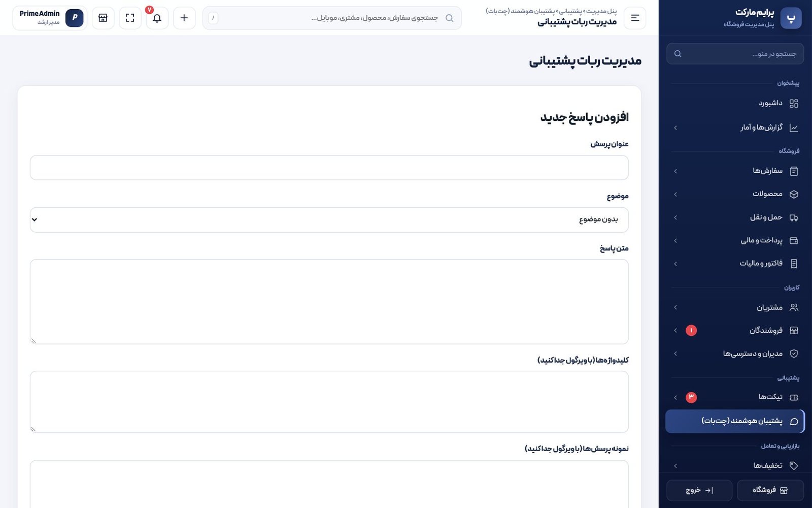This screenshot has height=508, width=812.
Task: Open the Prime Admin profile button
Action: 50,18
